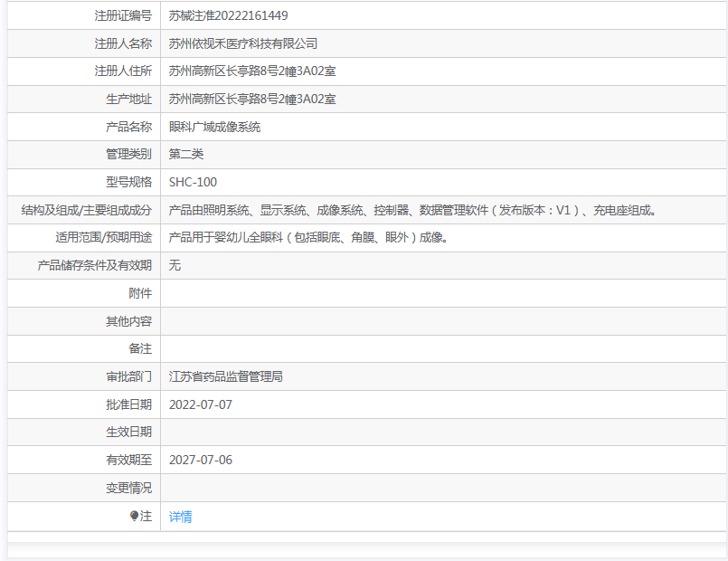The image size is (728, 561).
Task: Click the 型号规格 label
Action: [x=128, y=182]
